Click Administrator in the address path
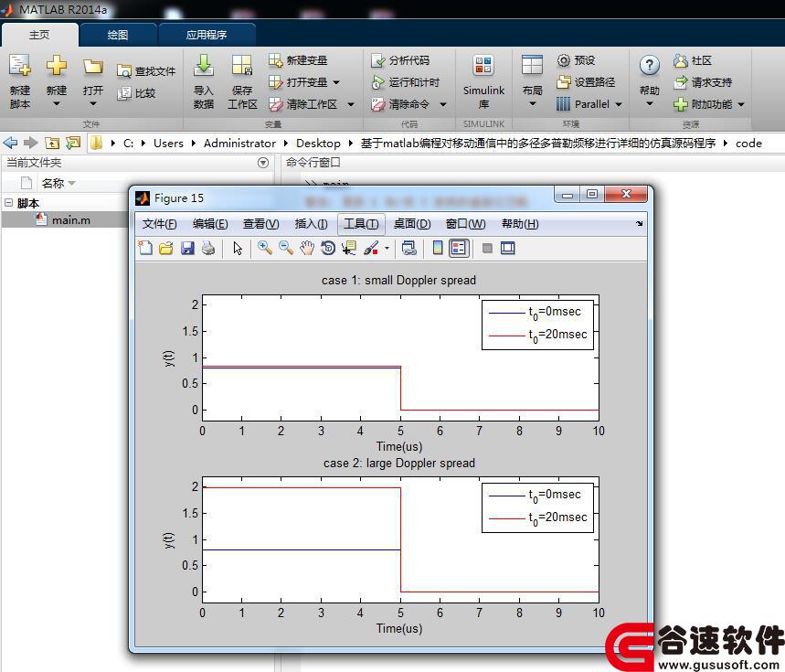The image size is (785, 672). tap(239, 144)
